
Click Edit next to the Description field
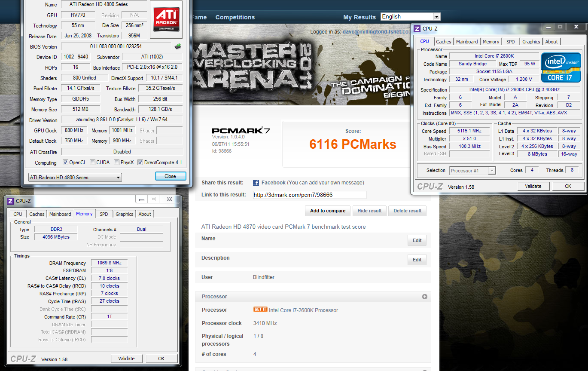417,260
